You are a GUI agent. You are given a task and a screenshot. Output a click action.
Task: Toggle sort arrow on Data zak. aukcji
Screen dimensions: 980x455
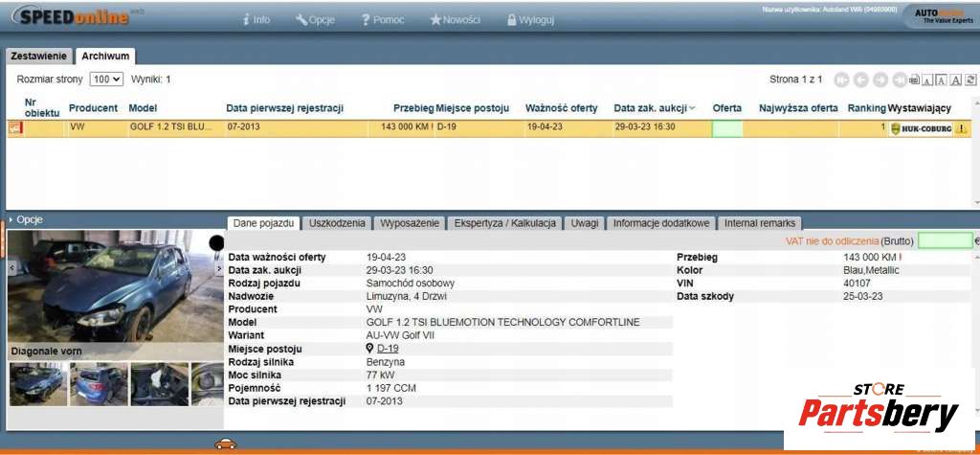(692, 109)
